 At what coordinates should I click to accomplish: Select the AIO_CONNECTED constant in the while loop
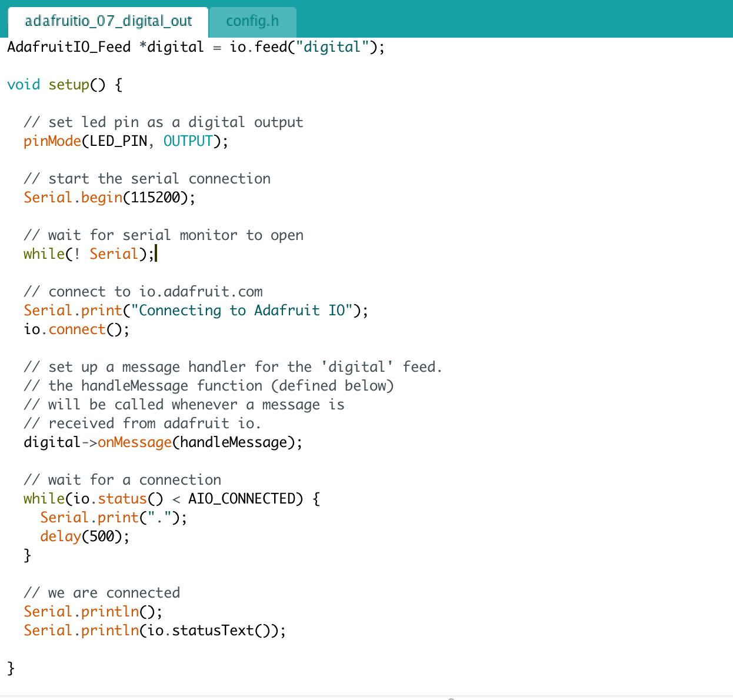[243, 498]
